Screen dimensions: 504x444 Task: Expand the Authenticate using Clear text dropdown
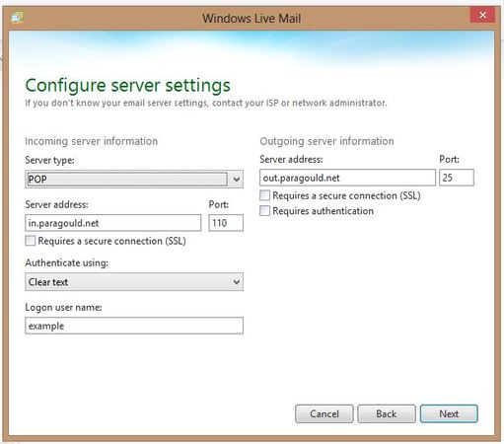tap(134, 282)
